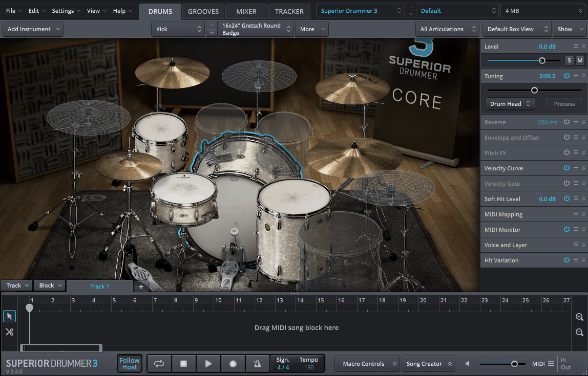Image resolution: width=588 pixels, height=376 pixels.
Task: Open the Default Box View dropdown
Action: click(x=517, y=29)
